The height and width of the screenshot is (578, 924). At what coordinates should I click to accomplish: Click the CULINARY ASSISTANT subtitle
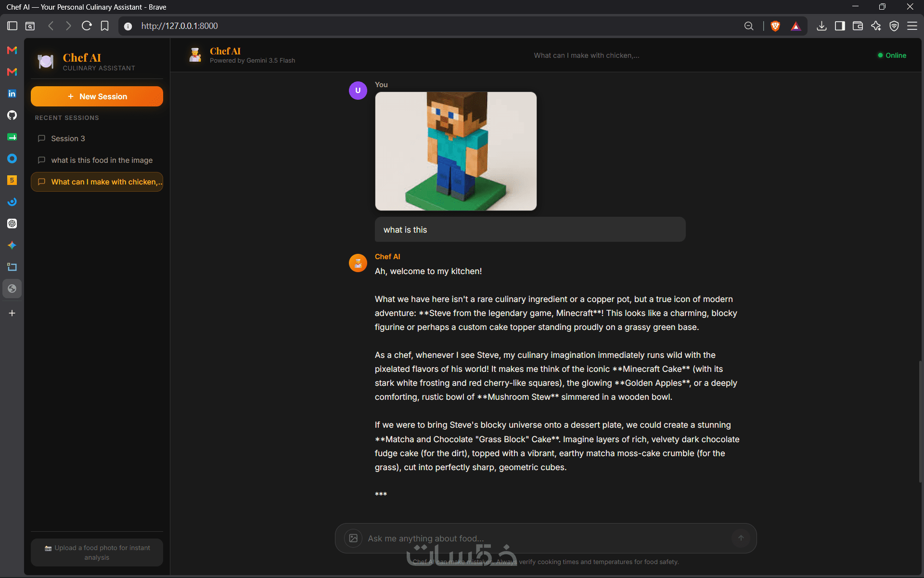pyautogui.click(x=99, y=68)
